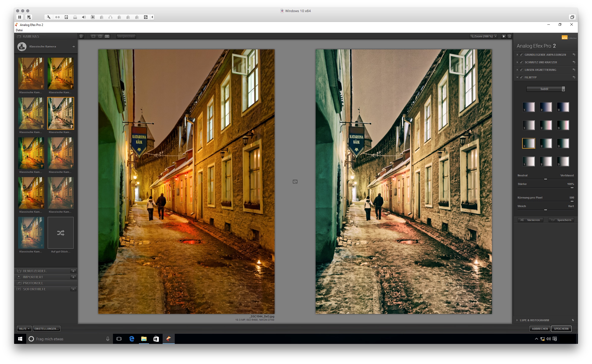The image size is (592, 364).
Task: Hide the left preset panel
Action: 81,36
